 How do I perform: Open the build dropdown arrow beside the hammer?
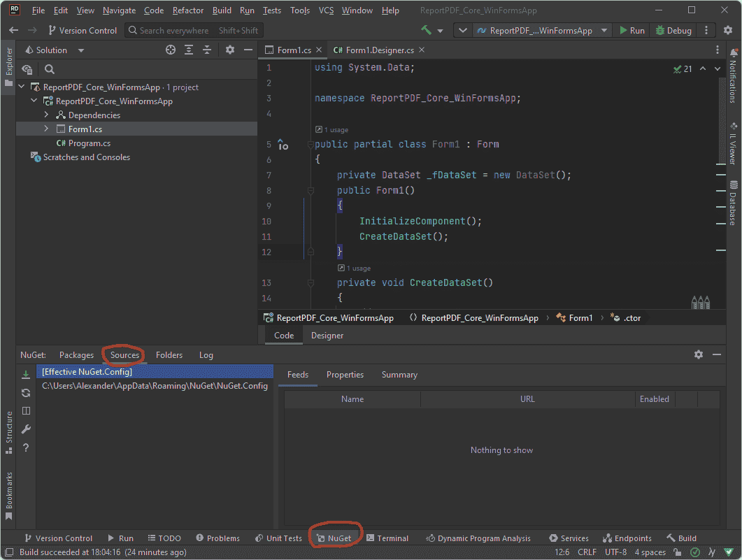point(440,31)
